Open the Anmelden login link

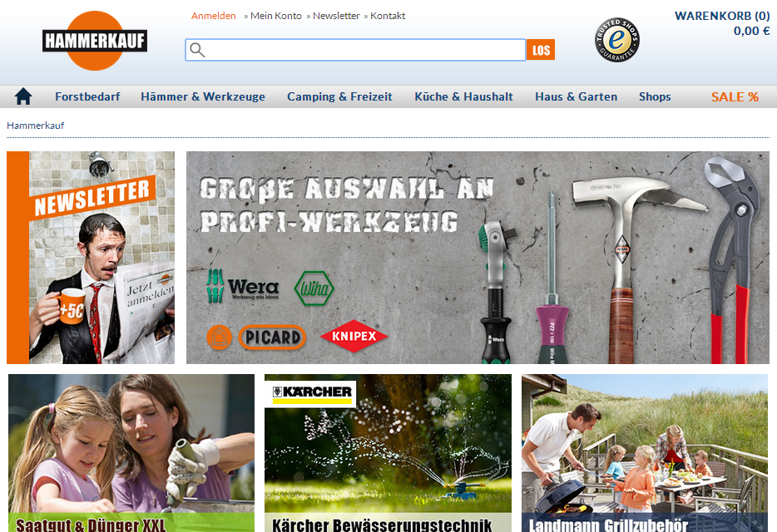coord(214,16)
